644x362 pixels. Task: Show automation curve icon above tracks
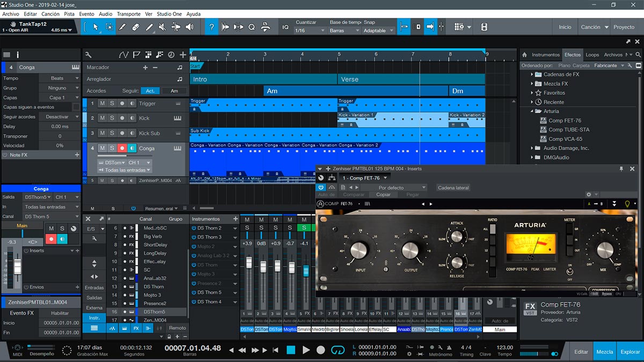pos(124,55)
